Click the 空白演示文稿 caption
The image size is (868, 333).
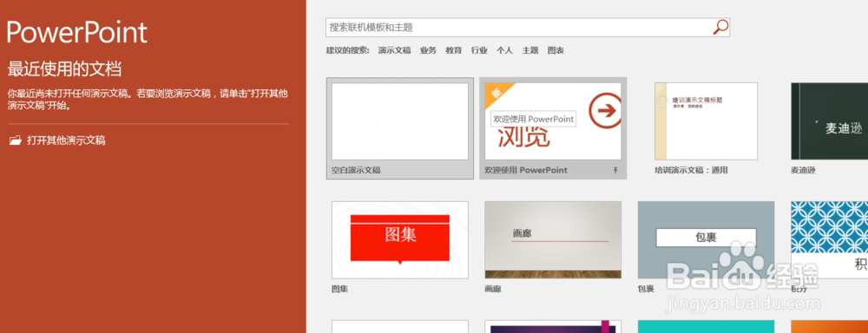[x=356, y=170]
